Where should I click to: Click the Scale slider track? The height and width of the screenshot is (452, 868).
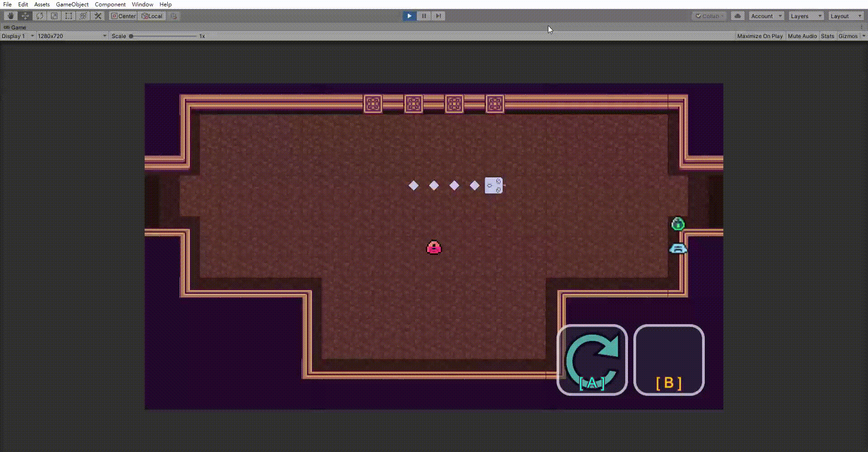(x=163, y=36)
